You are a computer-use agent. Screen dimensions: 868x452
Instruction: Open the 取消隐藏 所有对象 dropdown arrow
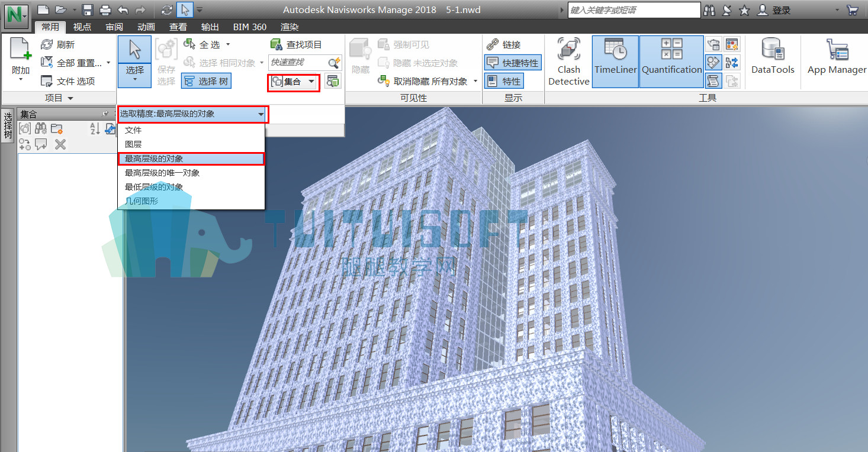[x=476, y=81]
